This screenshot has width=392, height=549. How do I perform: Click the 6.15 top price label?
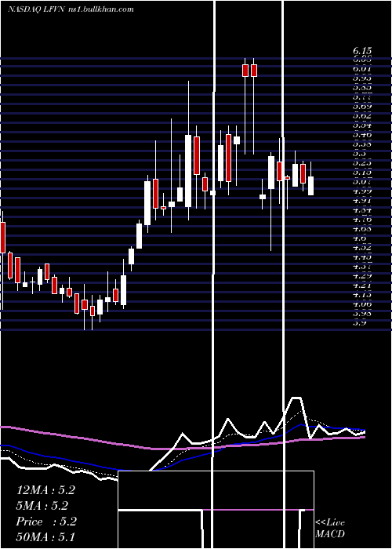pos(362,52)
